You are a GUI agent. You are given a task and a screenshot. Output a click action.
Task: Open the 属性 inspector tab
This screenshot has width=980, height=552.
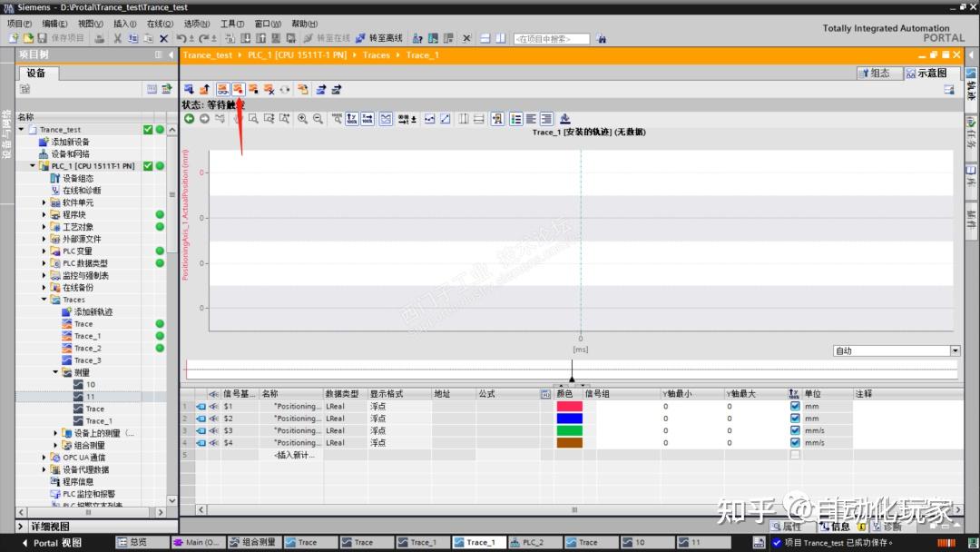pyautogui.click(x=792, y=527)
